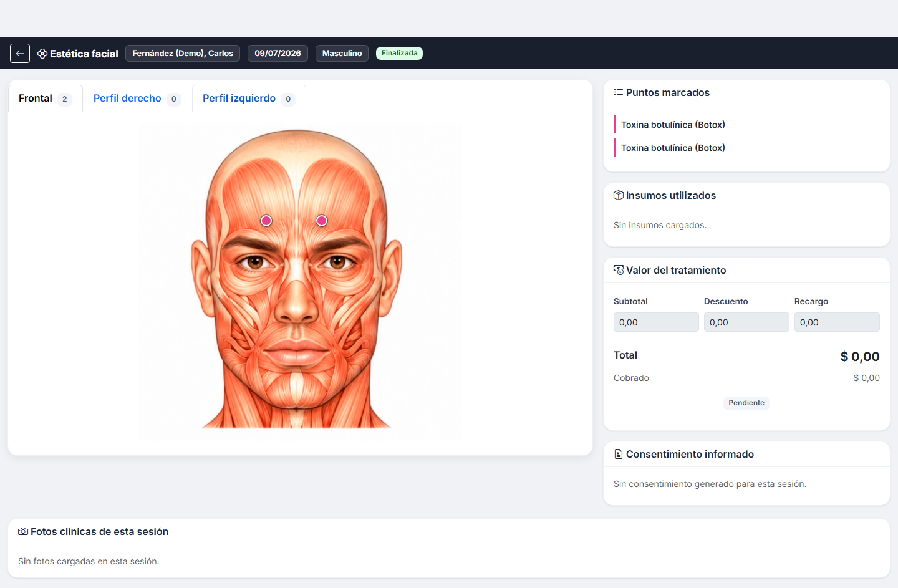Click the Total amount $ 0,00
The height and width of the screenshot is (588, 898).
click(x=860, y=357)
